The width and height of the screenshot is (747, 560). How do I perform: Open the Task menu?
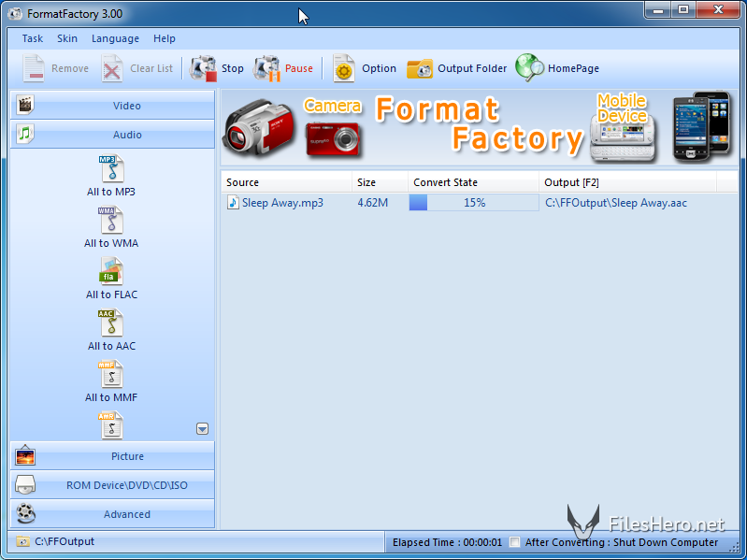[33, 39]
